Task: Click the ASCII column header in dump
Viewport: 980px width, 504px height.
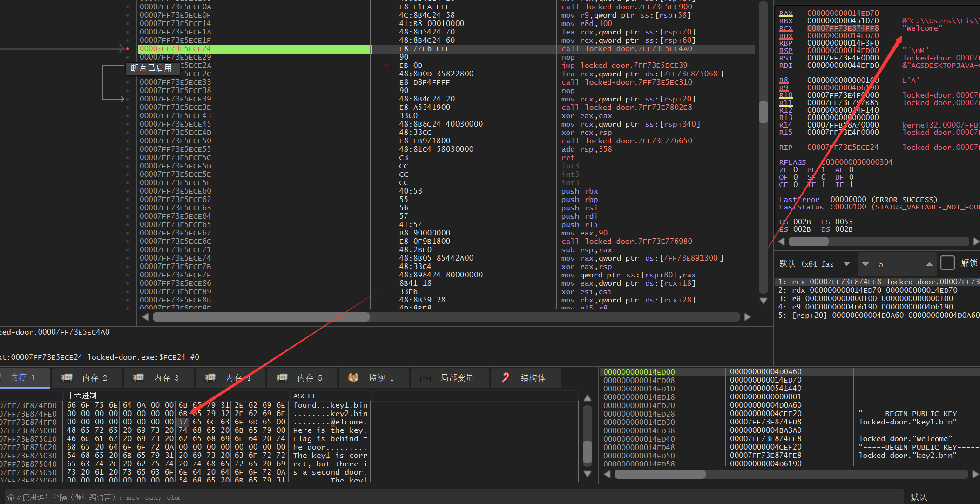Action: pos(304,396)
